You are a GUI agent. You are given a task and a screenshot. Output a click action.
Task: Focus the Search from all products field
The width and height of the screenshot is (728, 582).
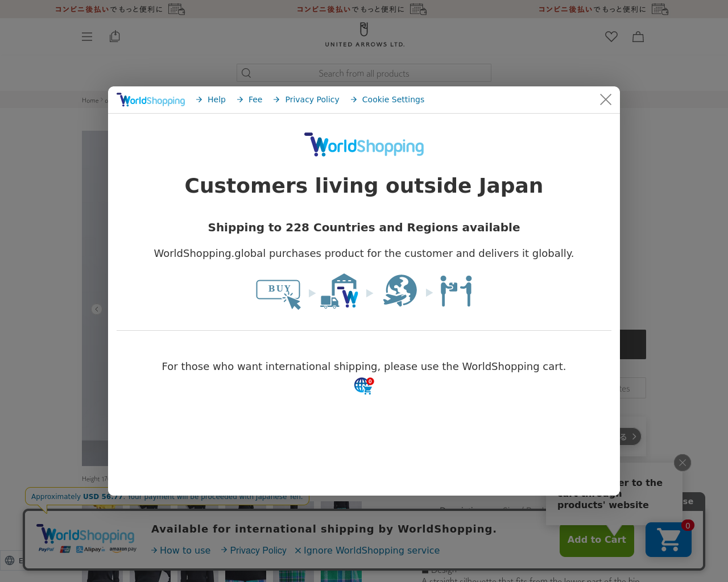[x=364, y=73]
